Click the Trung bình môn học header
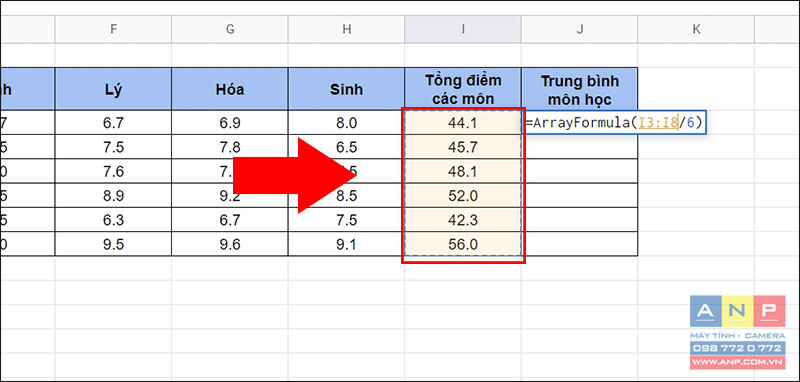800x382 pixels. point(580,89)
